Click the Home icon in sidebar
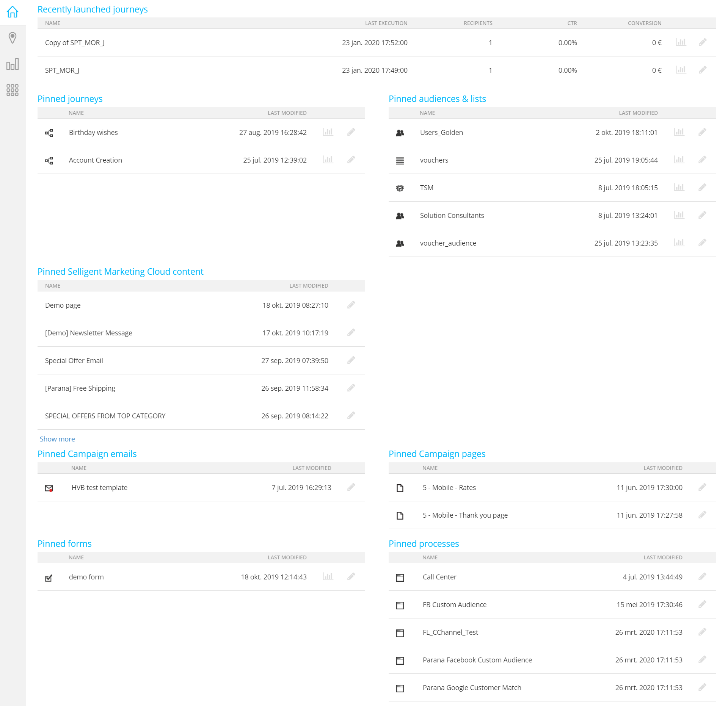 (13, 12)
